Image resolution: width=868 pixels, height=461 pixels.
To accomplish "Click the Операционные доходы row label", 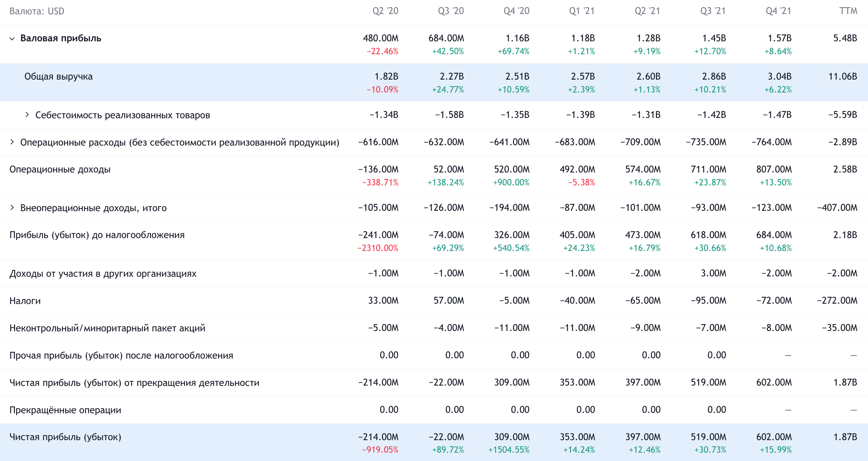I will pyautogui.click(x=60, y=169).
